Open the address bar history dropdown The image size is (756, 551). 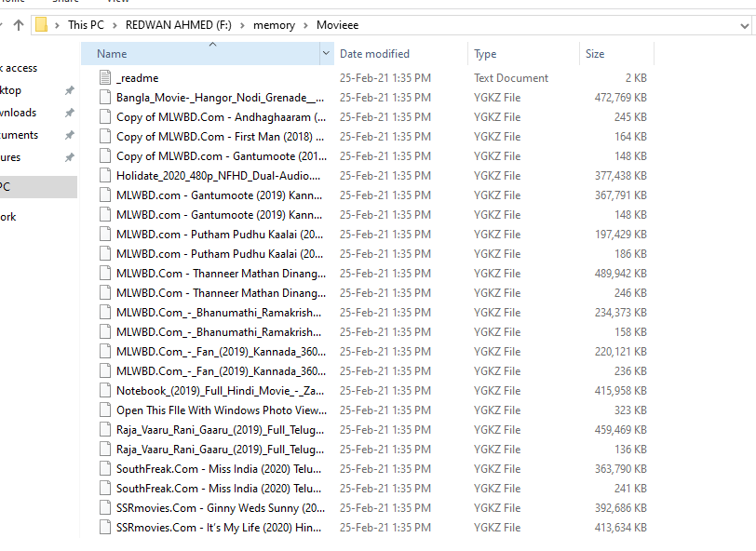tap(745, 25)
